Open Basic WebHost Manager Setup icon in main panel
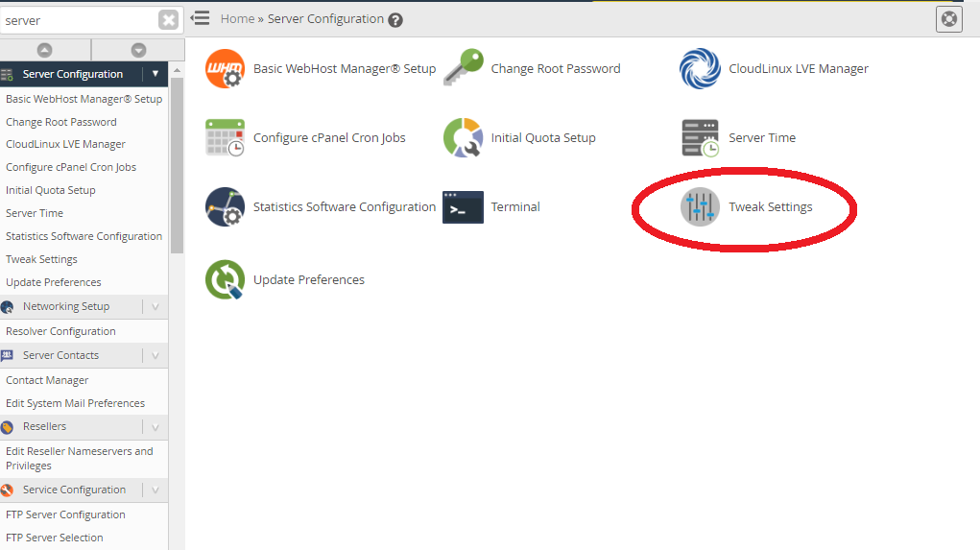 [x=225, y=69]
